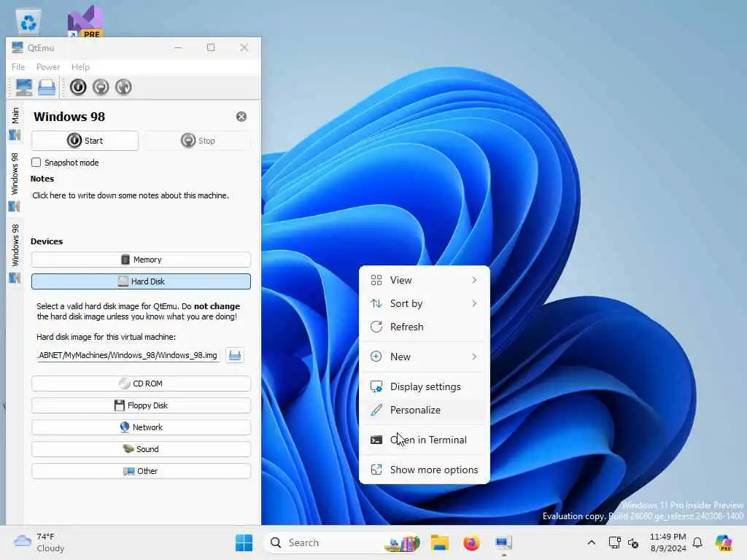
Task: Click the power on icon in toolbar
Action: click(x=78, y=87)
